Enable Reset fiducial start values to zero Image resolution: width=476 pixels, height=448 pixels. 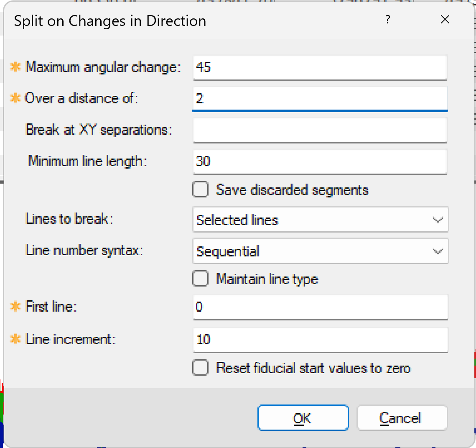click(x=201, y=368)
